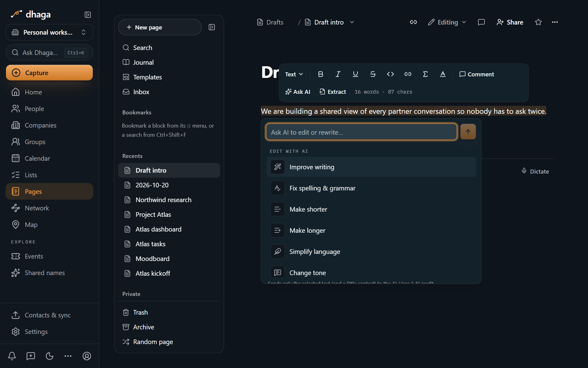Collapse the pages panel
This screenshot has width=588, height=368.
point(212,27)
